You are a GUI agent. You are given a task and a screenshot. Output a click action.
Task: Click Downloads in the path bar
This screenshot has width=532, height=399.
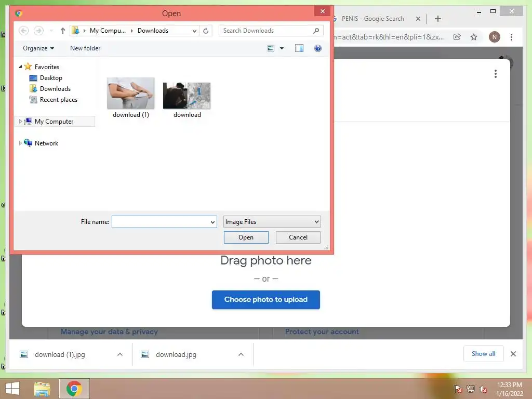tap(153, 31)
